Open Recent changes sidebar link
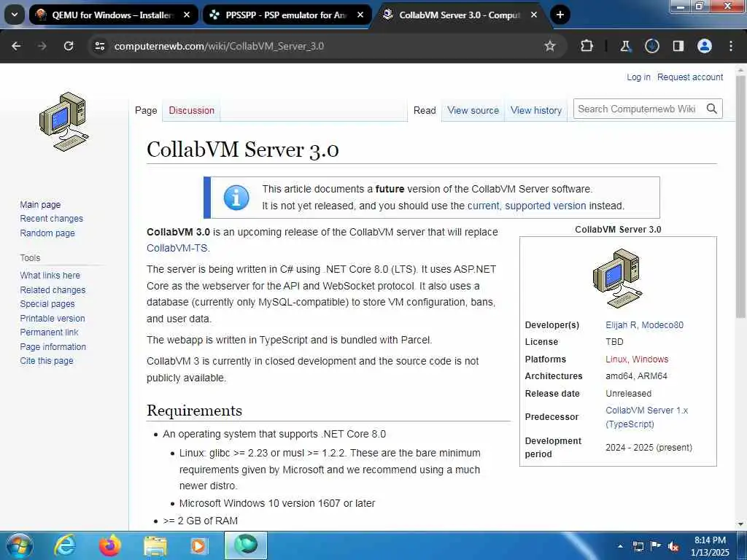 point(52,219)
